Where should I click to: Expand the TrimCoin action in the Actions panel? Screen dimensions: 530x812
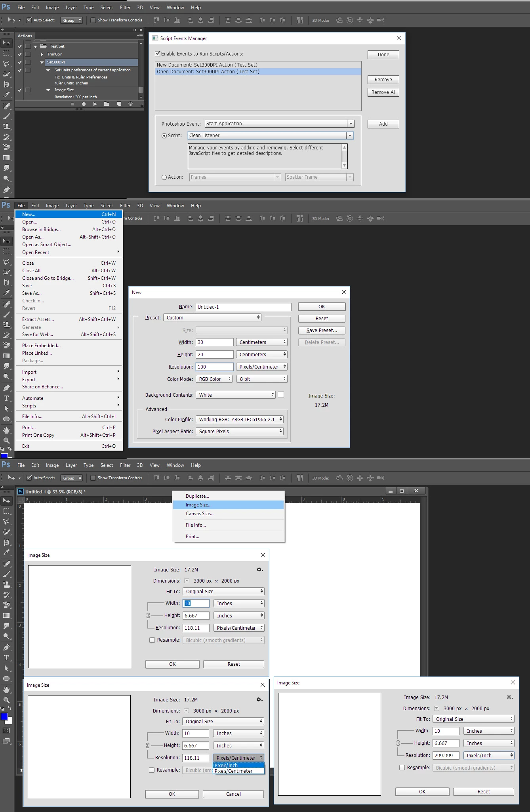(x=42, y=54)
